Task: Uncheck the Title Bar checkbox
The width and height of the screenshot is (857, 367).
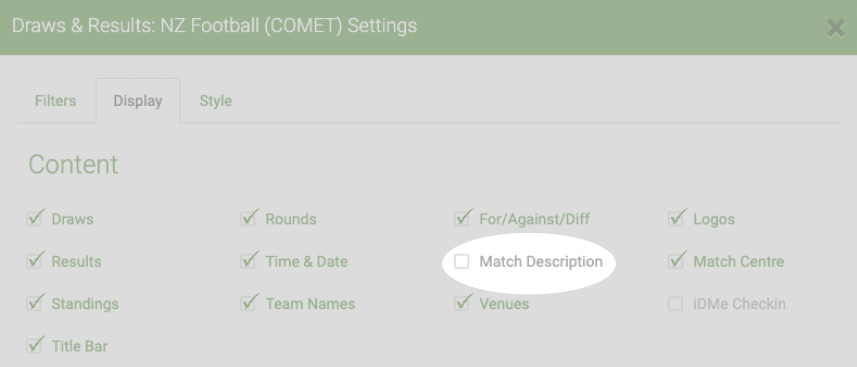Action: click(34, 346)
